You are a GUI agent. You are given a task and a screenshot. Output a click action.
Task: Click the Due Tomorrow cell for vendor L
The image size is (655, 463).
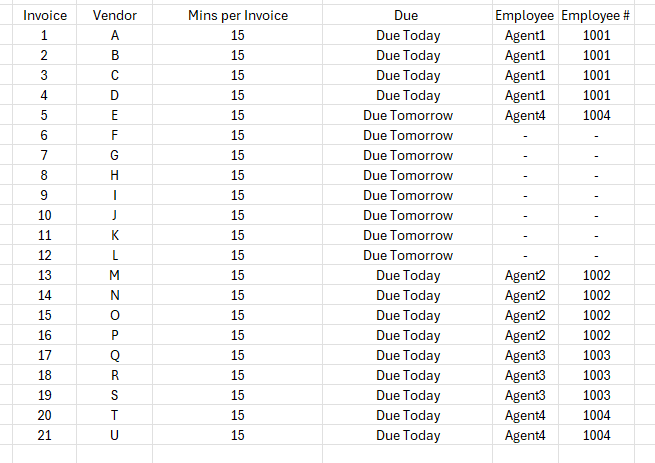point(407,255)
